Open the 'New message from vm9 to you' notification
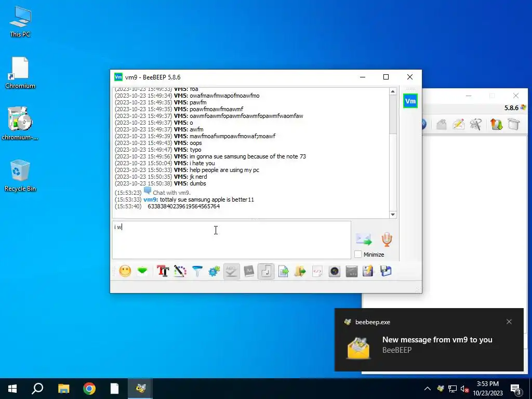 pos(429,340)
